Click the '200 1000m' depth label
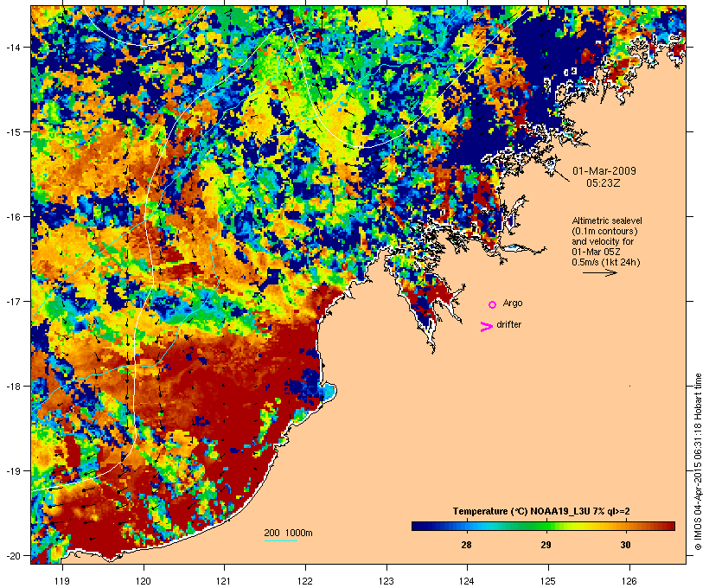This screenshot has width=709, height=588. (x=288, y=533)
